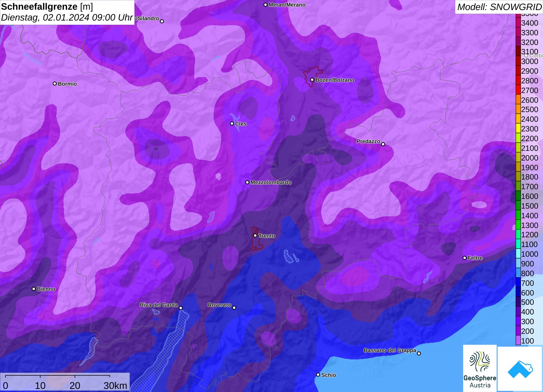Click the 2300 m yellow legend swatch
543x392 pixels.
pyautogui.click(x=518, y=129)
